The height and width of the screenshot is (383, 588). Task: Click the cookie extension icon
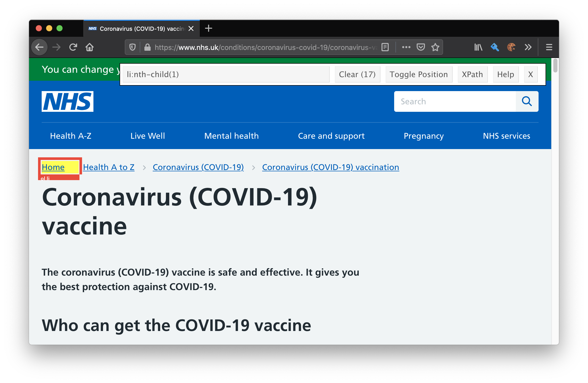511,47
